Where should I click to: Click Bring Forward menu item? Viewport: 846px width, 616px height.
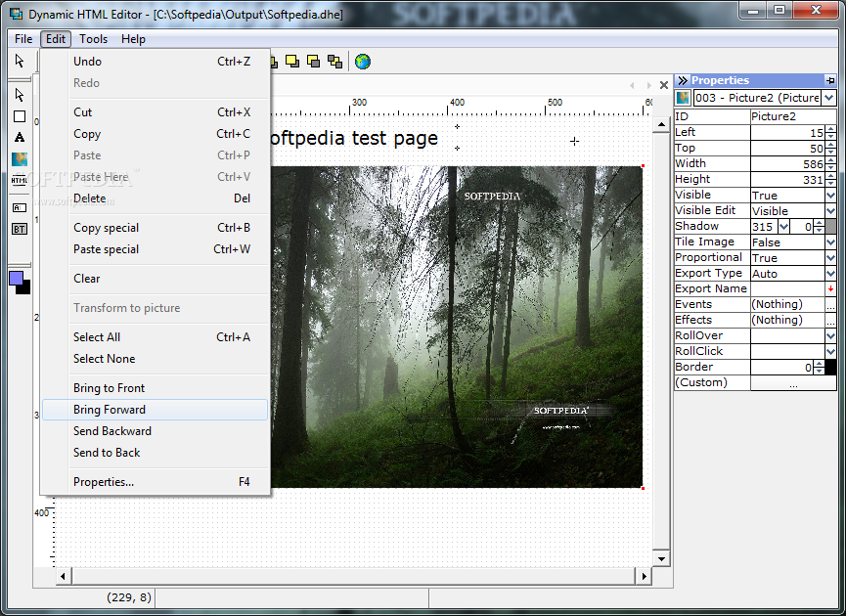(x=155, y=410)
